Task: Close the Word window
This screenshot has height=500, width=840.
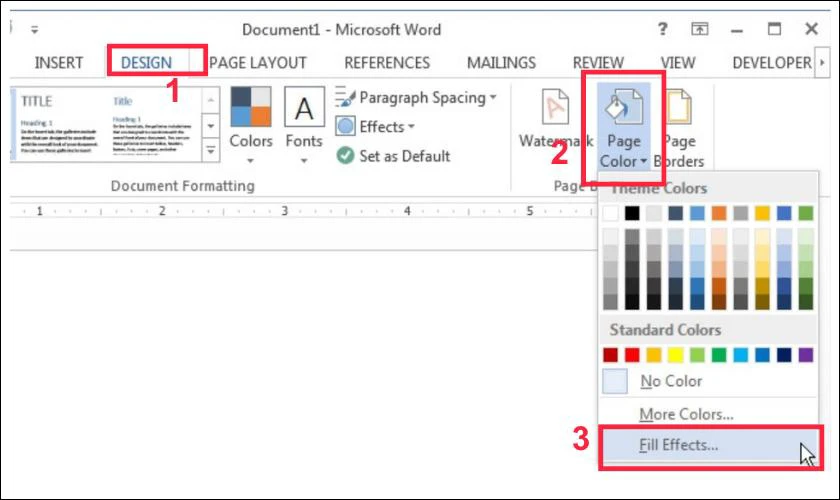Action: click(x=812, y=29)
